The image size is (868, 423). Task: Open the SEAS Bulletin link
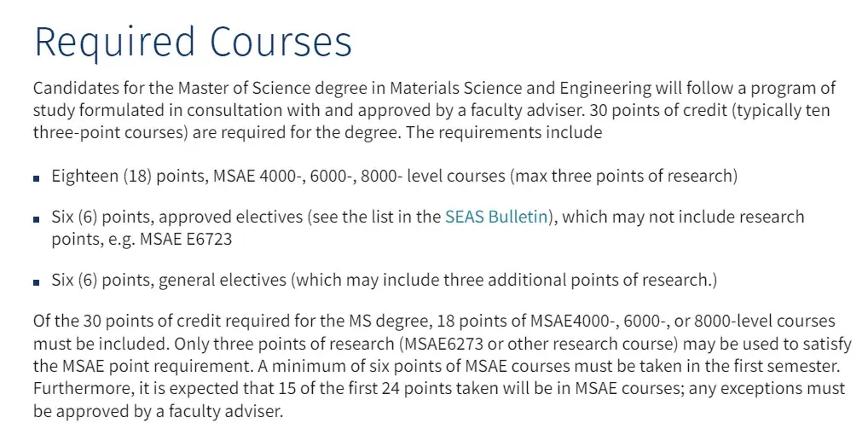496,217
